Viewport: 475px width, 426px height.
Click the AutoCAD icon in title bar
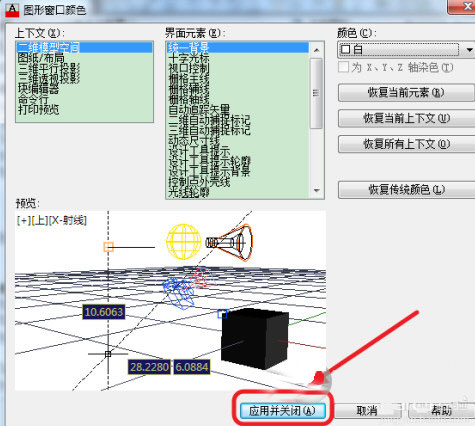[x=12, y=10]
